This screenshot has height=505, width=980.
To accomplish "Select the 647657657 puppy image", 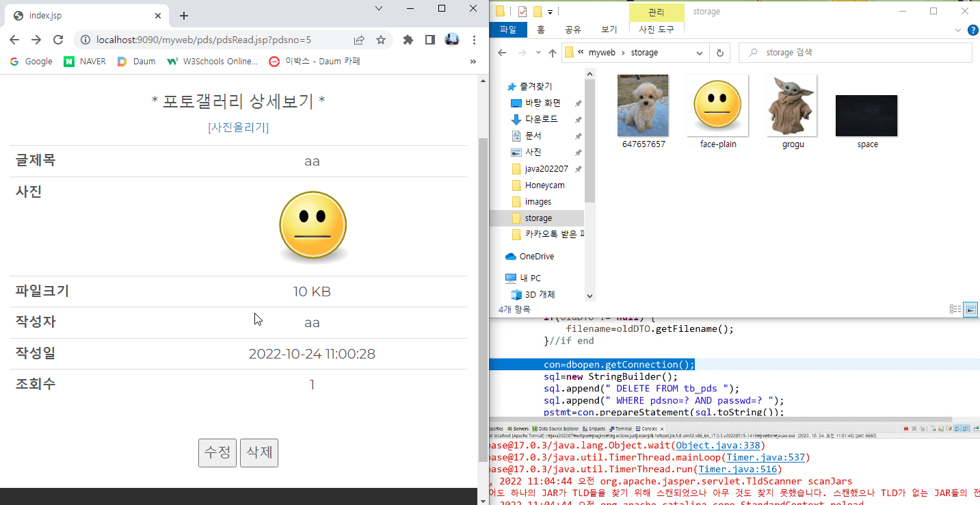I will [x=643, y=112].
